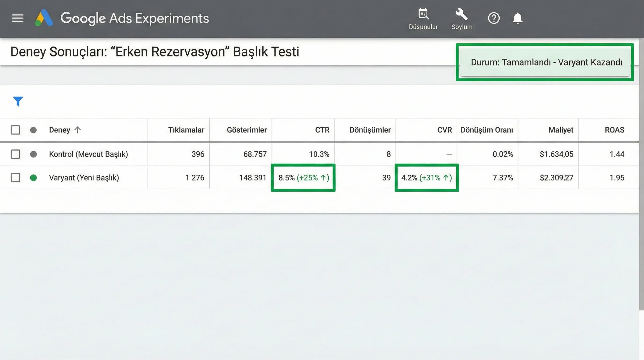
Task: Click the Google Ads logo
Action: 44,18
